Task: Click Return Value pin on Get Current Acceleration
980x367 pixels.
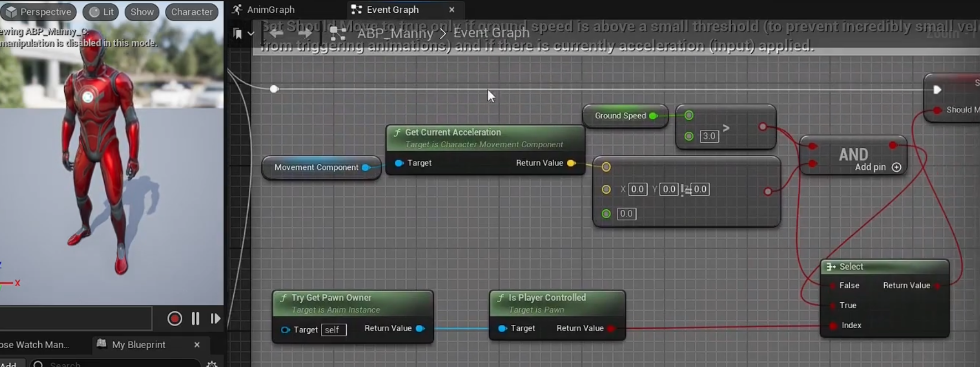Action: click(571, 163)
